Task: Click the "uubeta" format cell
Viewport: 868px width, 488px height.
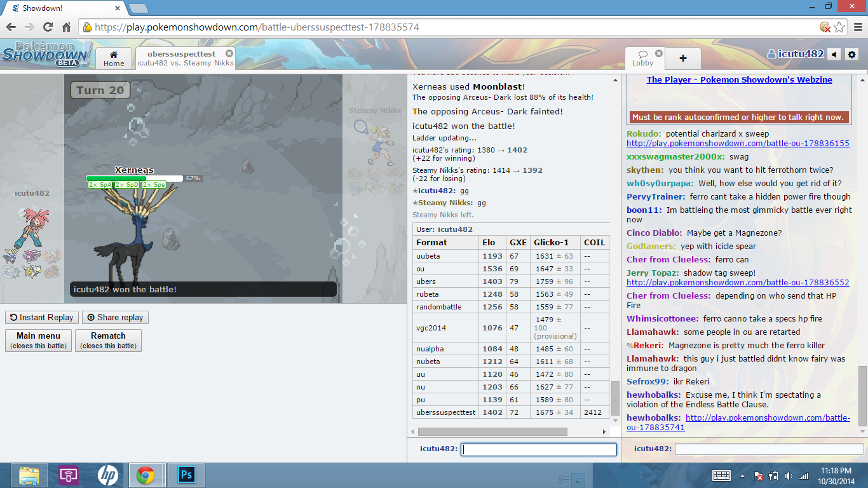Action: click(x=446, y=256)
